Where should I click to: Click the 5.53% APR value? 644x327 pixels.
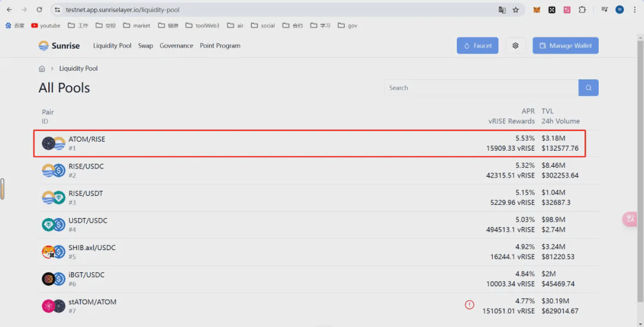point(525,139)
